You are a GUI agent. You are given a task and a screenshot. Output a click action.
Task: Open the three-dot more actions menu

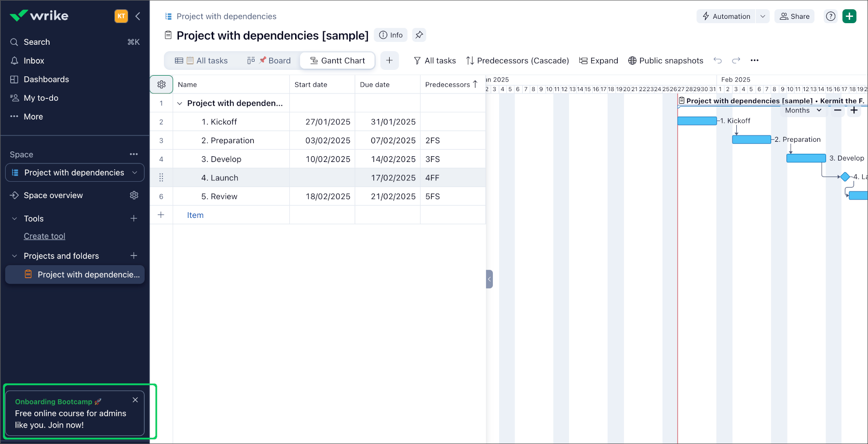click(x=755, y=60)
